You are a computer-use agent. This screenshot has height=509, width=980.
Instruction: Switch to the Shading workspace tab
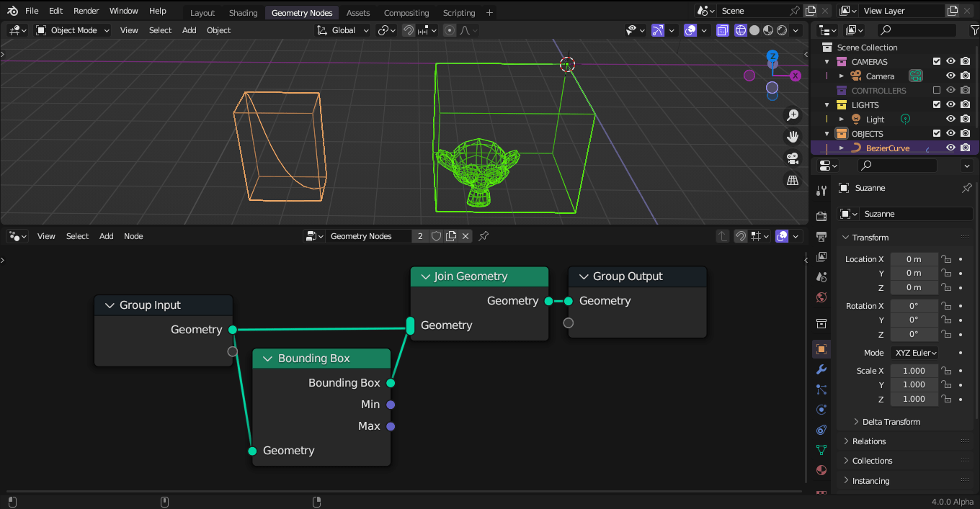pyautogui.click(x=242, y=12)
